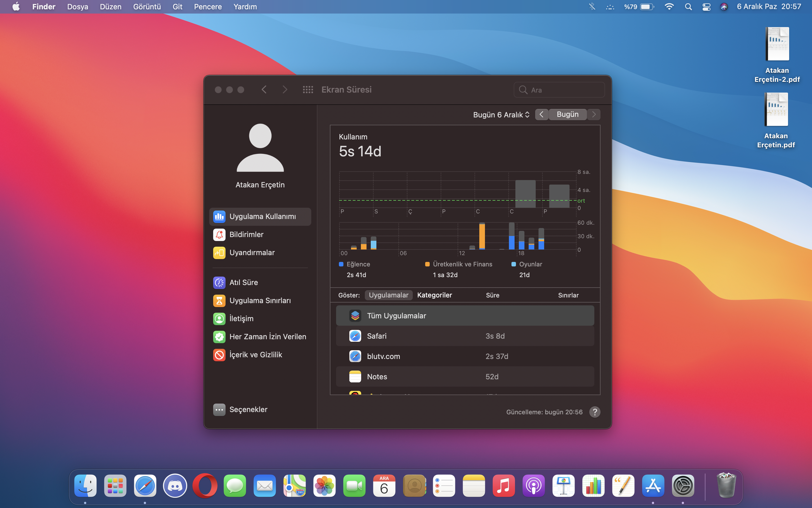The width and height of the screenshot is (812, 508).
Task: Click Saturday's weekly usage bar
Action: (x=525, y=194)
